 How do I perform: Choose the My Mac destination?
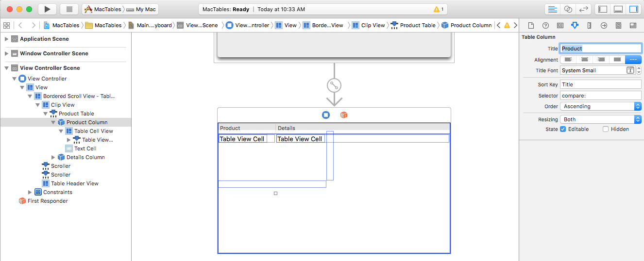click(x=141, y=9)
